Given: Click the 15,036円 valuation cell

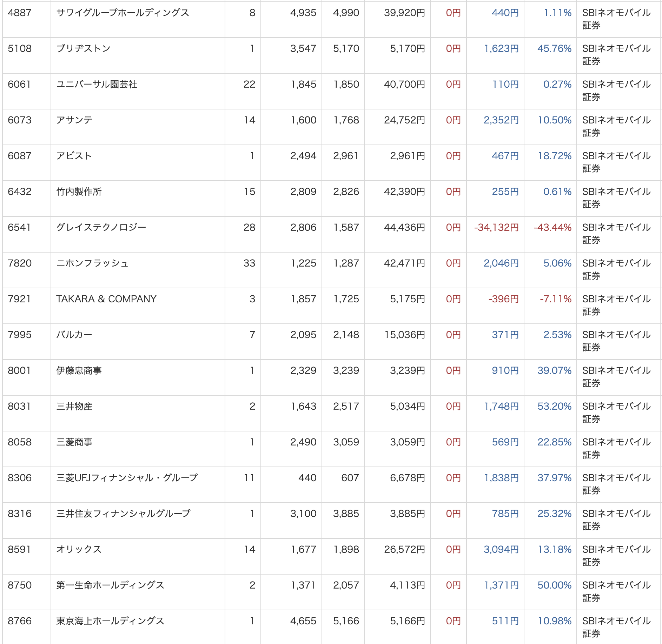Looking at the screenshot, I should pyautogui.click(x=404, y=335).
